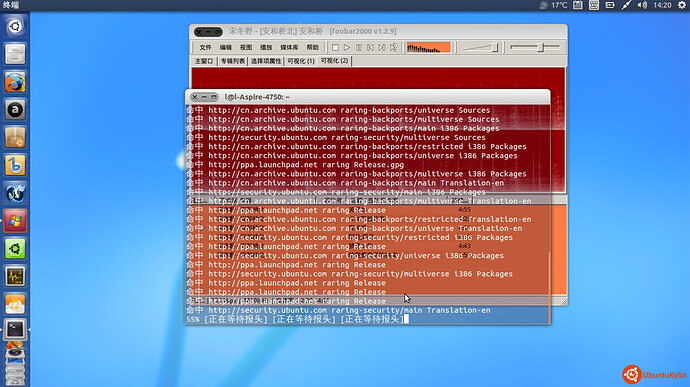Open the weather indicator showing 17°C

pos(553,5)
